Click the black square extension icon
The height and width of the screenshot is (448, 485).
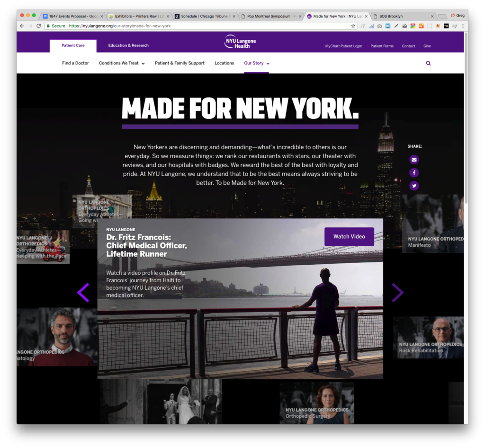click(x=446, y=26)
